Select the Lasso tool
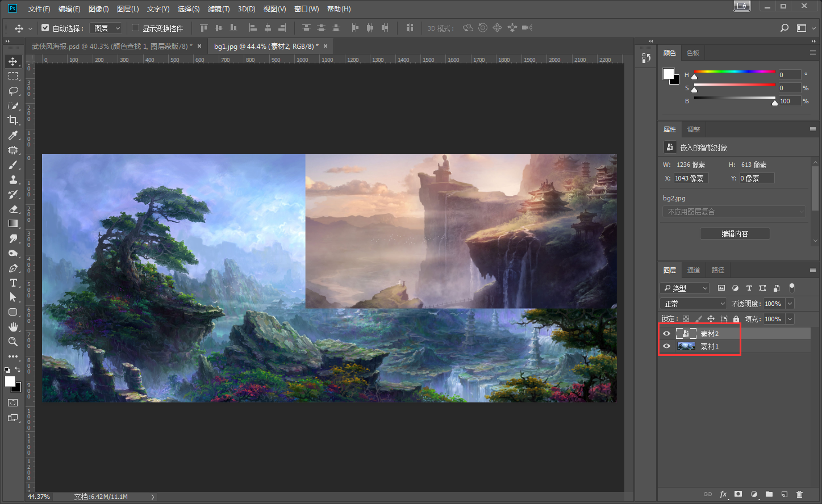 pos(13,91)
